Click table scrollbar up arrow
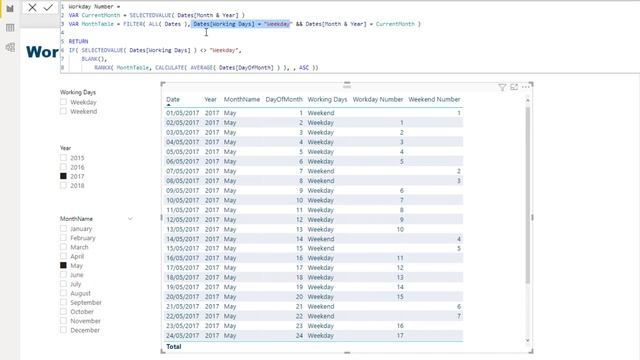The height and width of the screenshot is (360, 640). pos(527,100)
